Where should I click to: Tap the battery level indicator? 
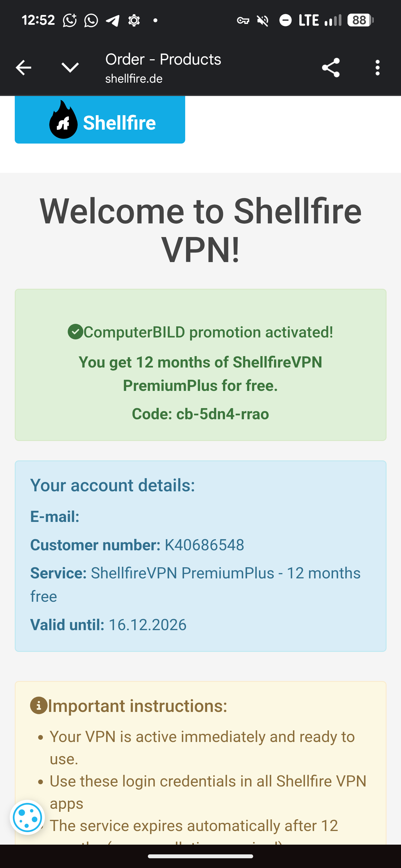(360, 21)
